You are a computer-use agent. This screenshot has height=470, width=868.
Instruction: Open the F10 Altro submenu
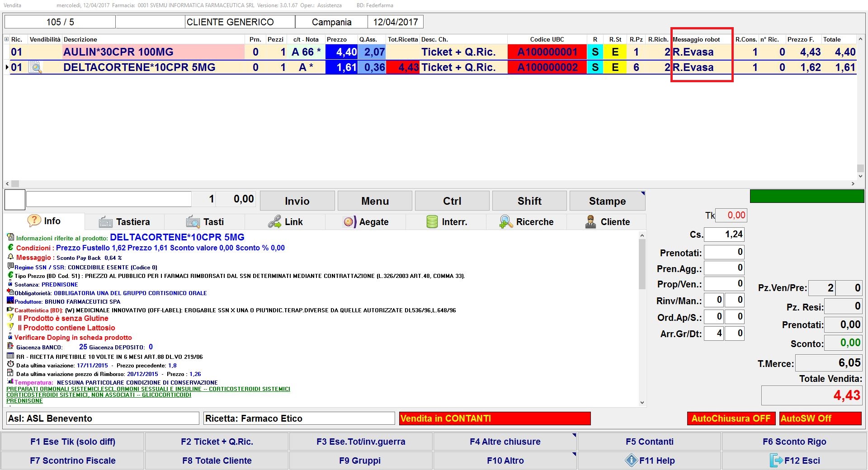click(x=505, y=461)
